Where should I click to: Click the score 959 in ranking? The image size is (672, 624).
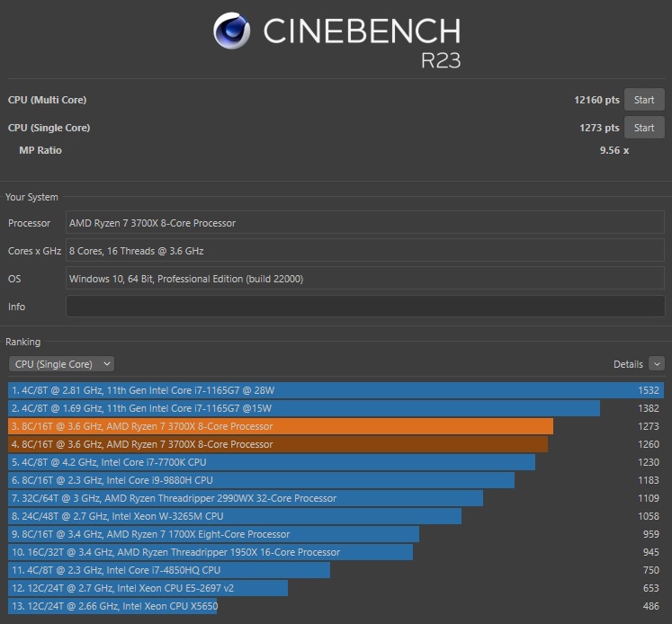pos(650,534)
